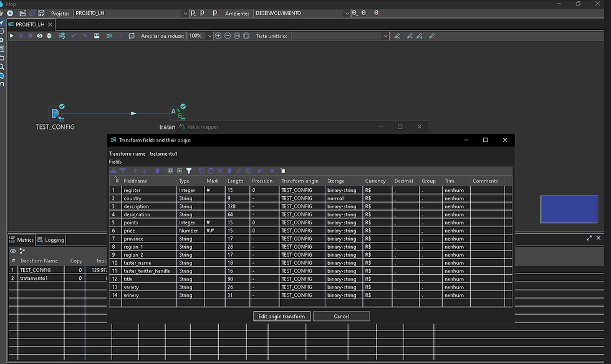Screen dimensions: 611x364
Task: Open the Teste unitário dropdown
Action: click(x=340, y=36)
